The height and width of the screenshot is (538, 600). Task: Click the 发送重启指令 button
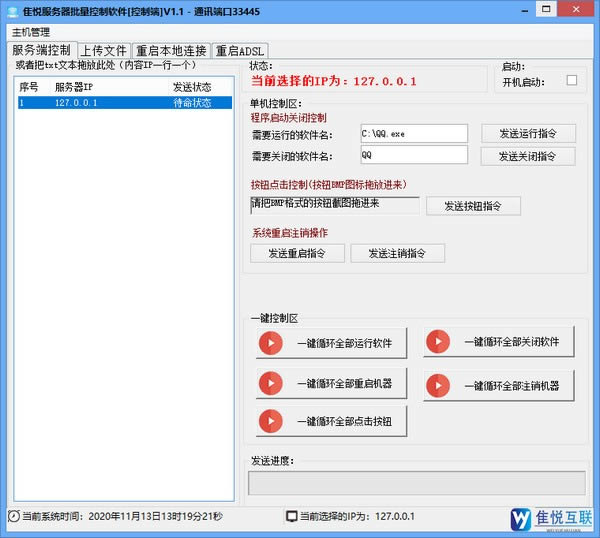(297, 253)
